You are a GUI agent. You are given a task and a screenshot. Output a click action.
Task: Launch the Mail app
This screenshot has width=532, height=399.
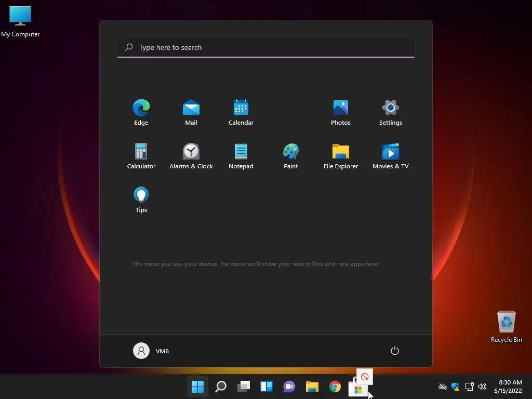[191, 113]
